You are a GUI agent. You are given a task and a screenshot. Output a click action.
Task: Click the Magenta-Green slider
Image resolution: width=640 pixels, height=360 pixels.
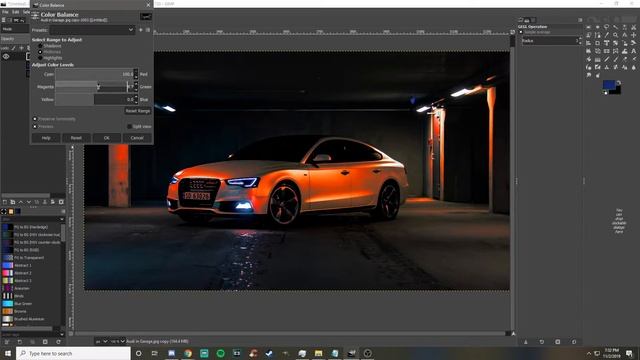coord(94,87)
